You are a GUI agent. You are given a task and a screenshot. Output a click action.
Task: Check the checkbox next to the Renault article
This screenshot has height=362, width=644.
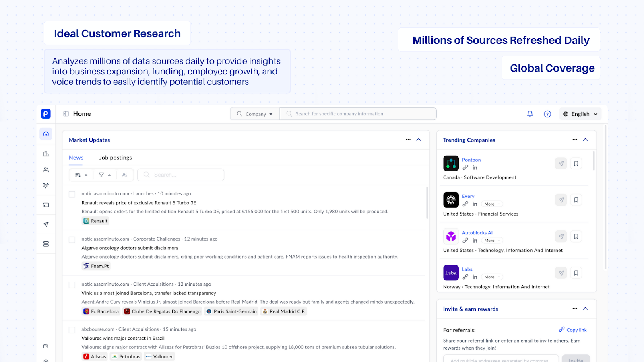[x=72, y=194]
